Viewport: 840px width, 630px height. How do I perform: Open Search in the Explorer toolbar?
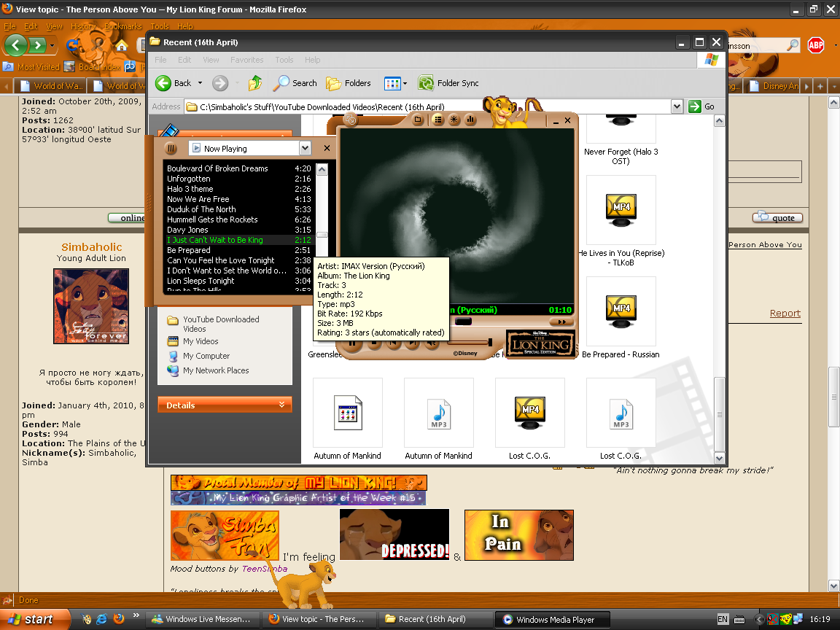(295, 83)
